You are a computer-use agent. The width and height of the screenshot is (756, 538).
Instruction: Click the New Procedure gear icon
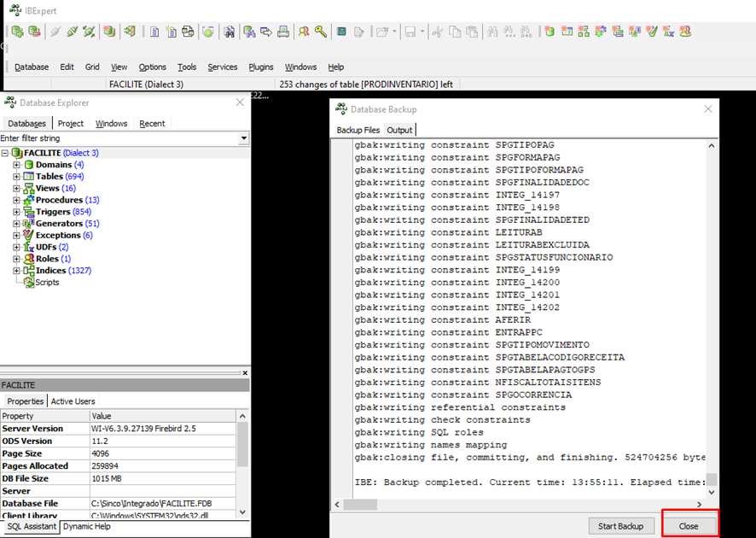[601, 32]
